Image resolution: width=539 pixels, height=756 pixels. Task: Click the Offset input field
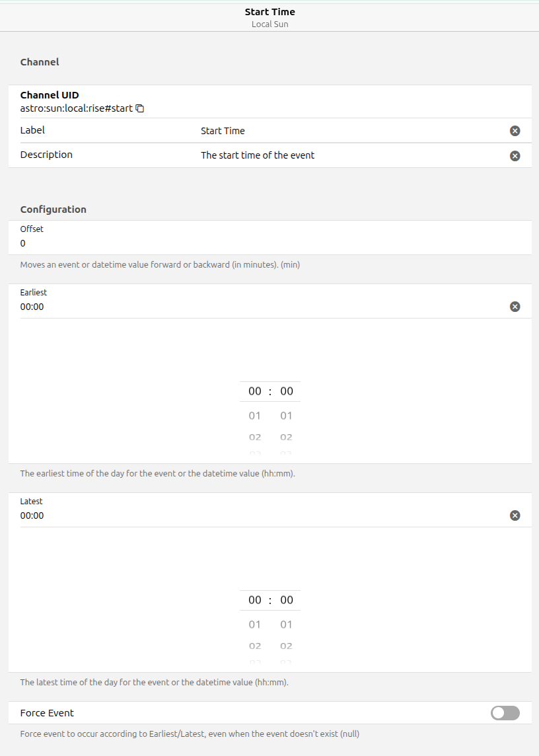point(264,243)
